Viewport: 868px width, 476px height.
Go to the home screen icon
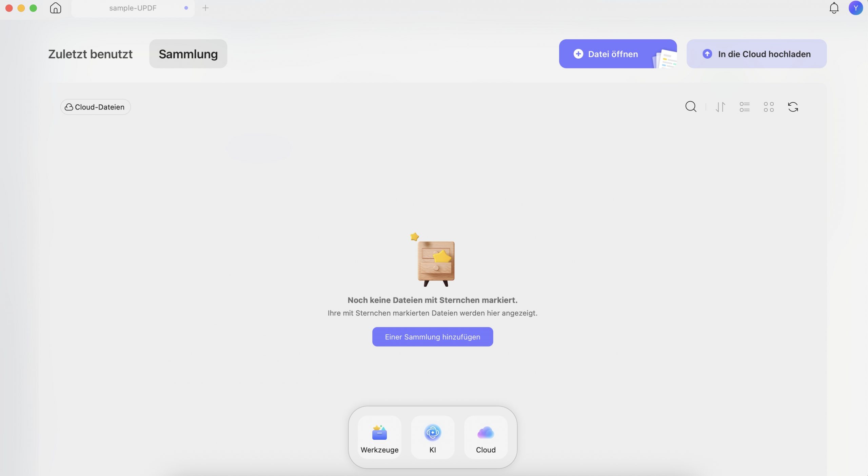pyautogui.click(x=56, y=8)
